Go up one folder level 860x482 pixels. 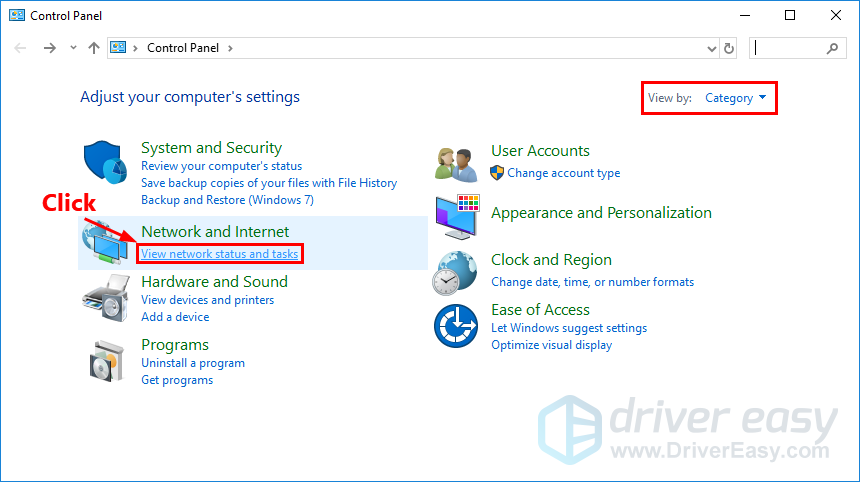(94, 48)
